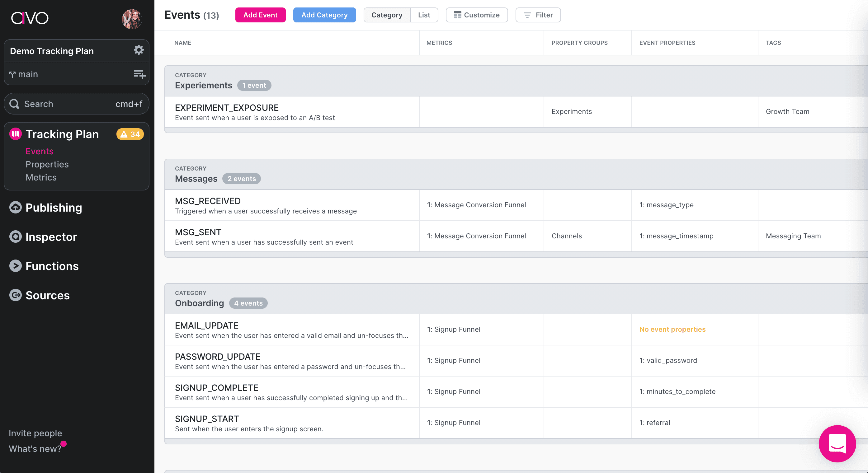
Task: Select Events in tracking plan menu
Action: pos(39,151)
